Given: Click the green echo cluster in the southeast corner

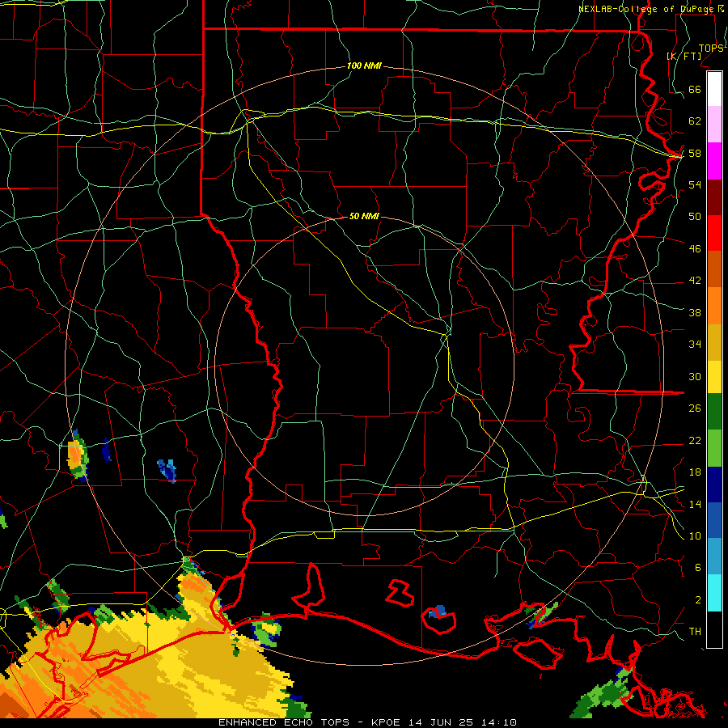Looking at the screenshot, I should (601, 694).
